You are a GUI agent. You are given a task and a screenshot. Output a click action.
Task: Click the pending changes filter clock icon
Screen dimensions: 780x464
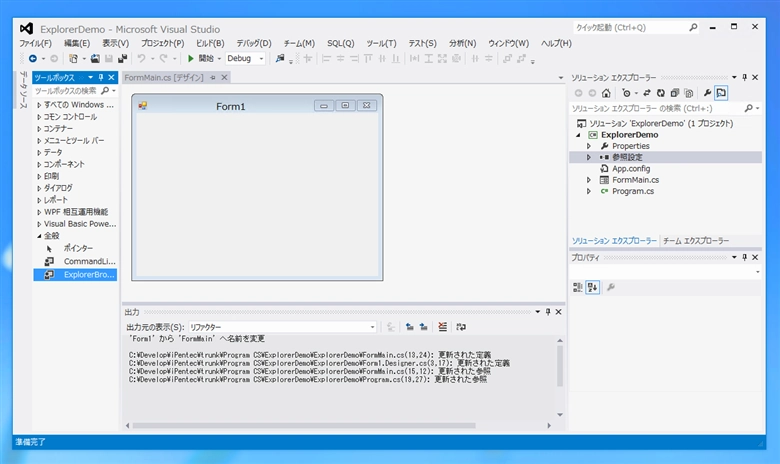click(x=626, y=93)
